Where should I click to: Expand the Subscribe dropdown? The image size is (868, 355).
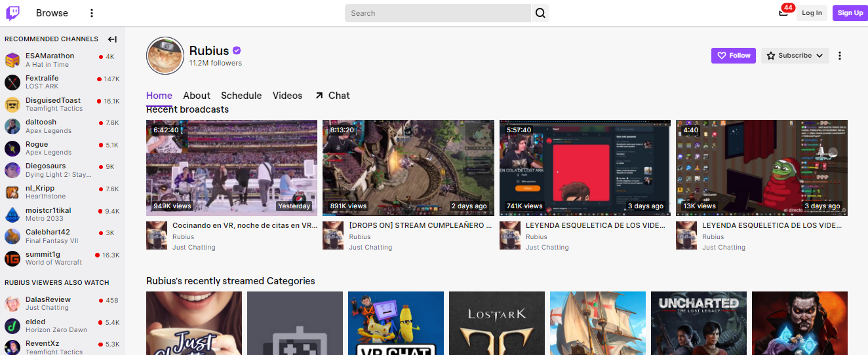pyautogui.click(x=795, y=56)
